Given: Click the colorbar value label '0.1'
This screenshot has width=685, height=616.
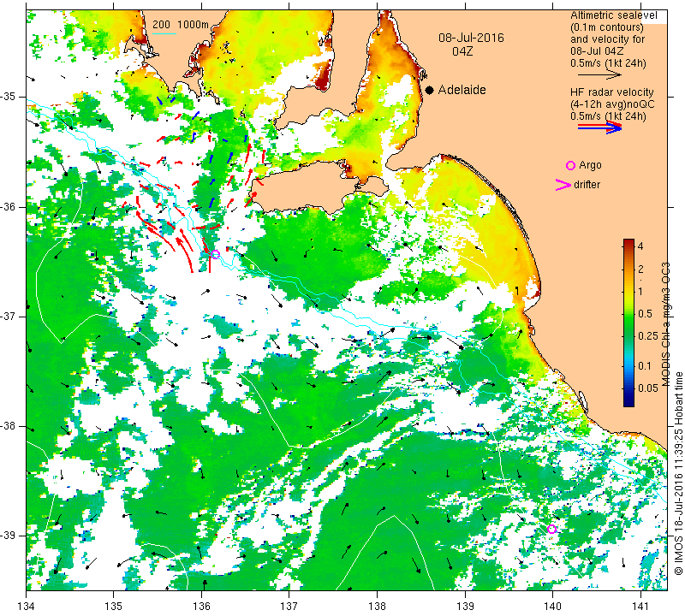Looking at the screenshot, I should pyautogui.click(x=645, y=366).
